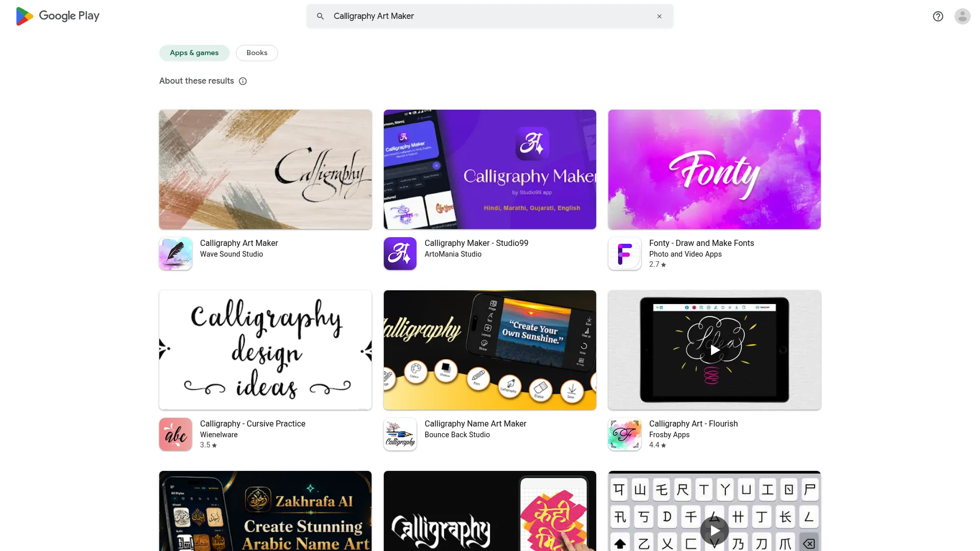Click the Photo and Video Apps developer name
The width and height of the screenshot is (980, 551).
click(x=685, y=254)
